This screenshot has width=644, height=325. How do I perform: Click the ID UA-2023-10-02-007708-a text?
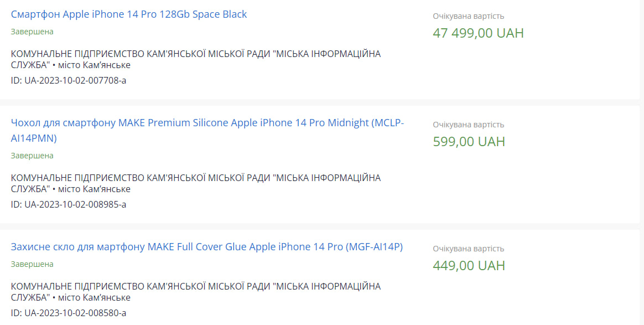(x=69, y=81)
